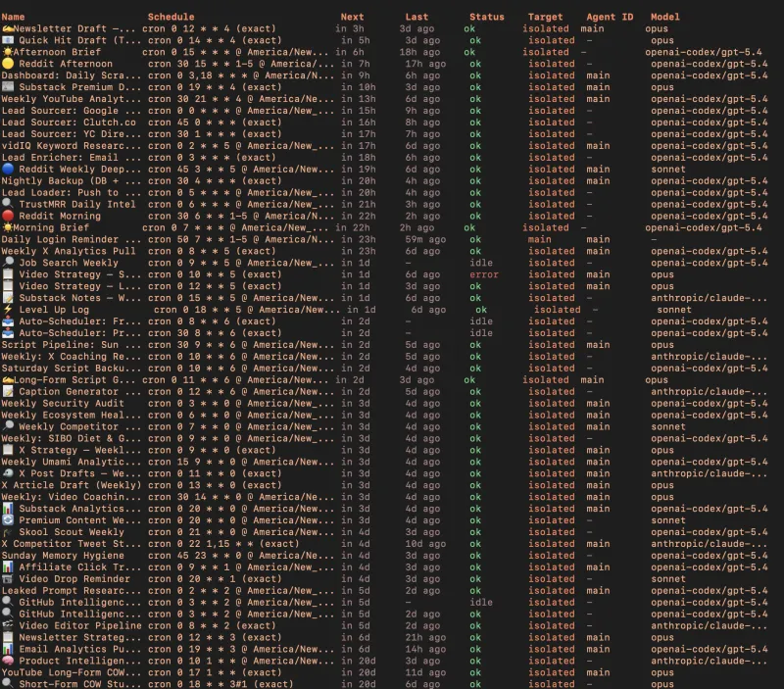Click the brain icon beside Product Intelligence
Screen dimensions: 784x689
tap(9, 662)
